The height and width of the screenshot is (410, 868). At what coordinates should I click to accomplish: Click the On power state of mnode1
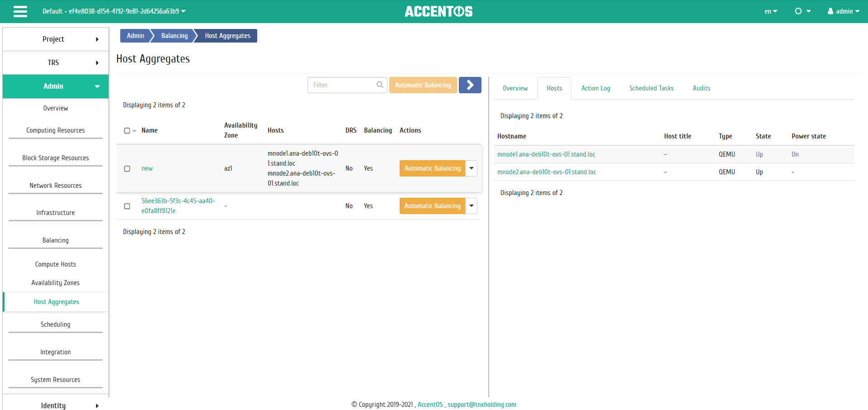coord(795,154)
